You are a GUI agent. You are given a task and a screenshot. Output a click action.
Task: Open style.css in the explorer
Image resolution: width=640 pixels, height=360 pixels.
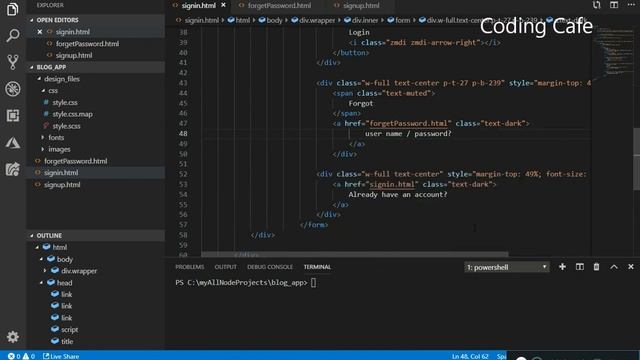pyautogui.click(x=64, y=102)
